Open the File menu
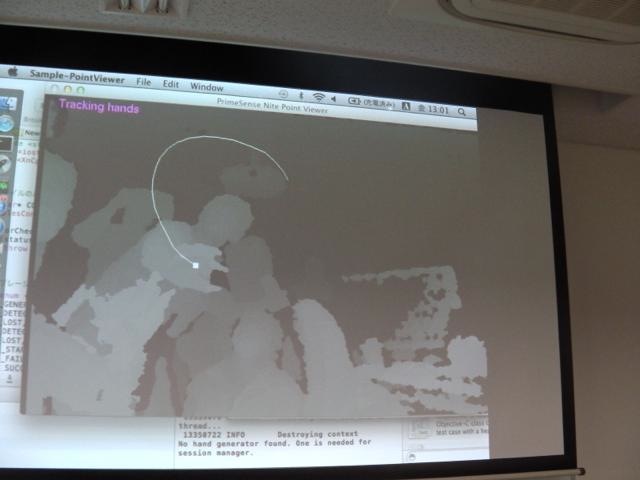Viewport: 640px width, 480px height. pyautogui.click(x=144, y=83)
